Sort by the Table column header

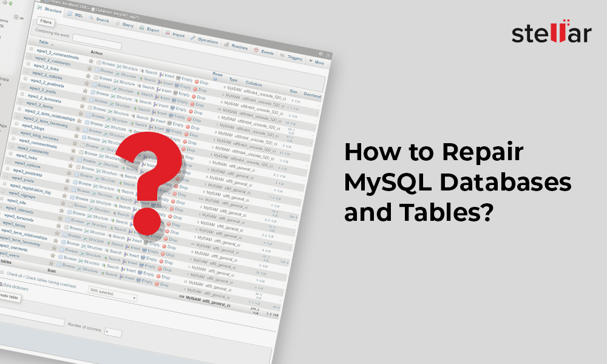(43, 42)
